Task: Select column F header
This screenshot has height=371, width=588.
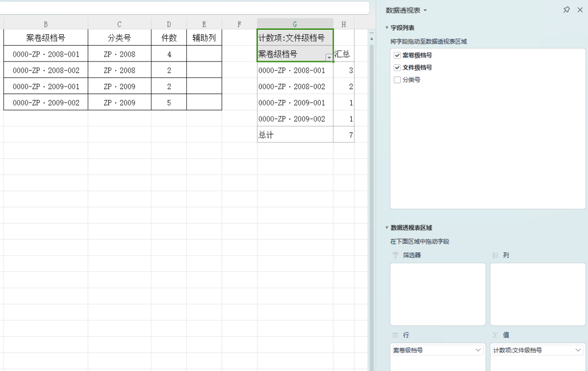Action: (x=239, y=24)
